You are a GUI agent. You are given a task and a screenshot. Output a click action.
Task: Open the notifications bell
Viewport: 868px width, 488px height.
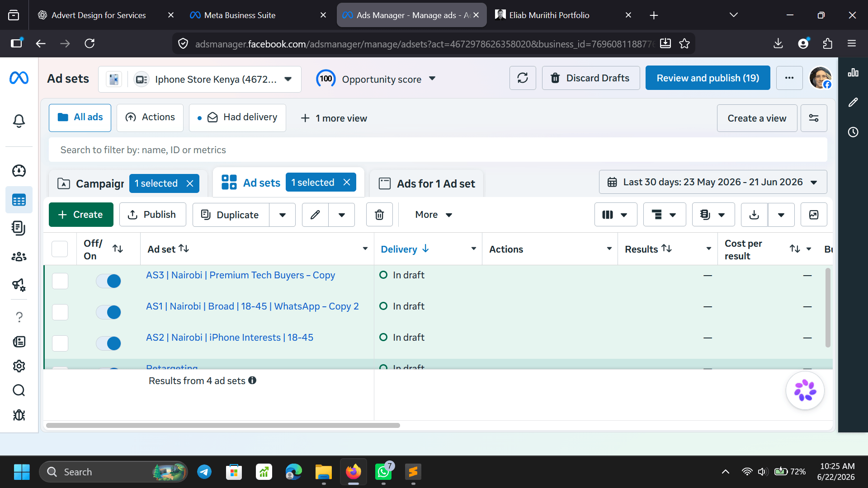coord(19,121)
